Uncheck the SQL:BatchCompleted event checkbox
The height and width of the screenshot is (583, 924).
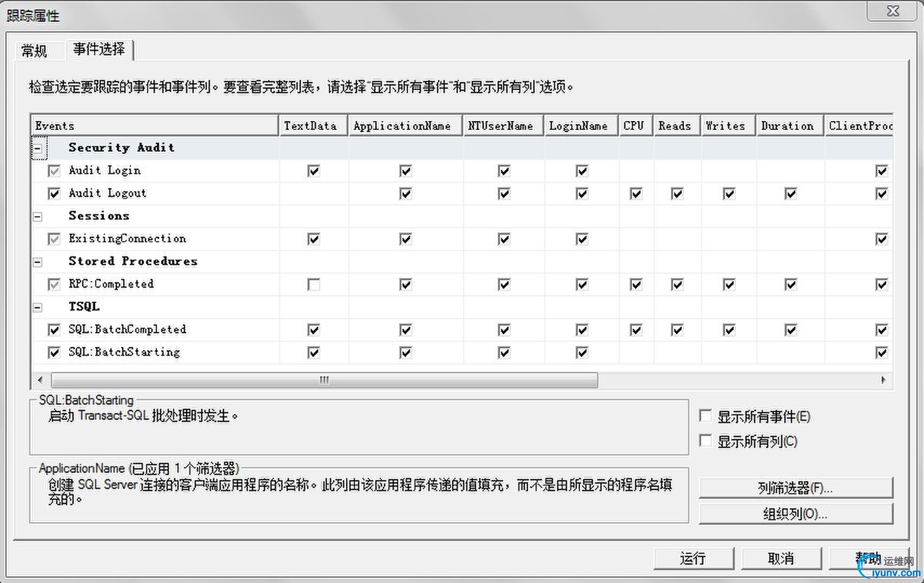(x=54, y=330)
